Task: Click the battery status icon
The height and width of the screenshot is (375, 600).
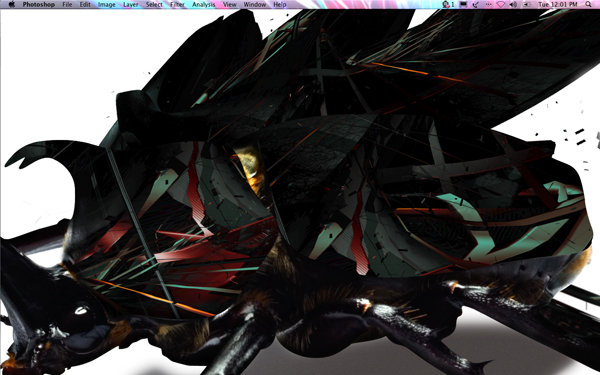Action: coord(527,4)
